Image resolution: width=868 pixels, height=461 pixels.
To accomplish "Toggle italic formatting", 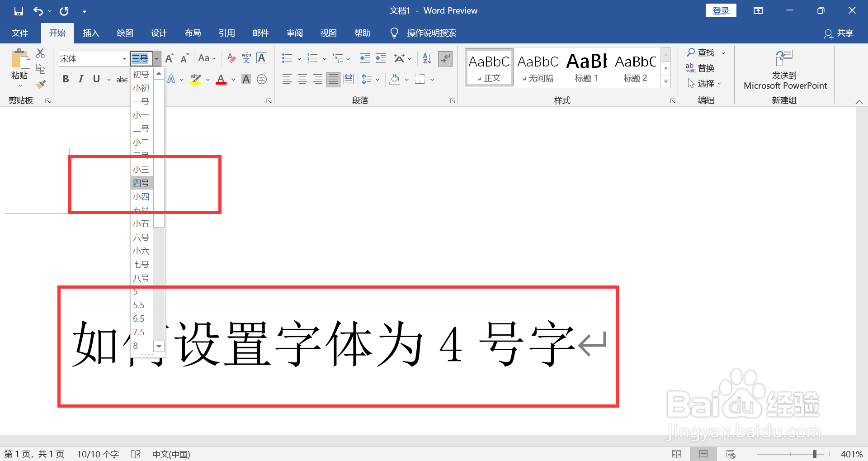I will point(81,79).
